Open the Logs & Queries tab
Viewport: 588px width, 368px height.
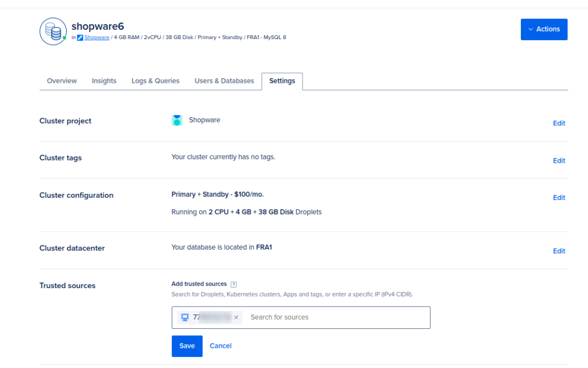pyautogui.click(x=155, y=81)
